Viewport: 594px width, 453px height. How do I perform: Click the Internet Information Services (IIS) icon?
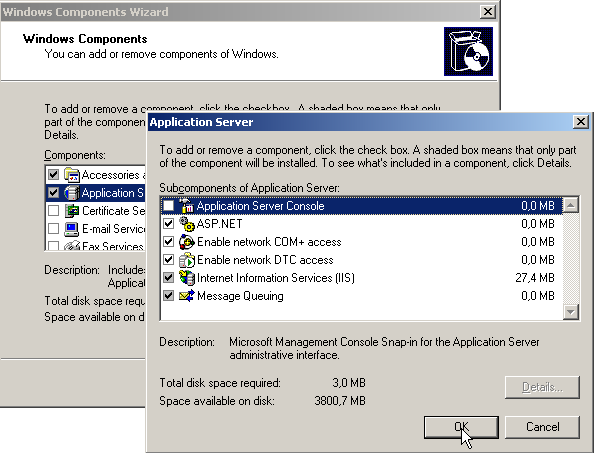click(x=186, y=278)
